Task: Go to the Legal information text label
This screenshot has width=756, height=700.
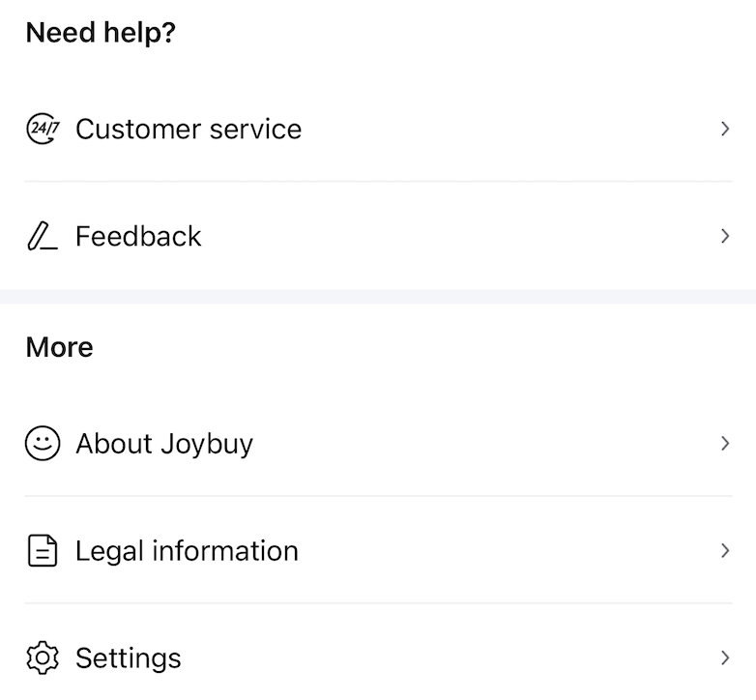Action: [187, 551]
